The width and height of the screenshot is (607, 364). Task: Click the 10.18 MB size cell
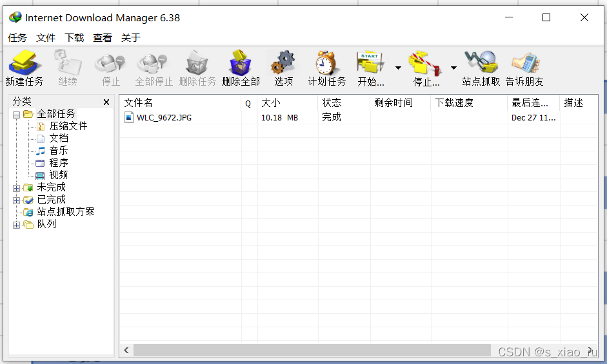(279, 118)
